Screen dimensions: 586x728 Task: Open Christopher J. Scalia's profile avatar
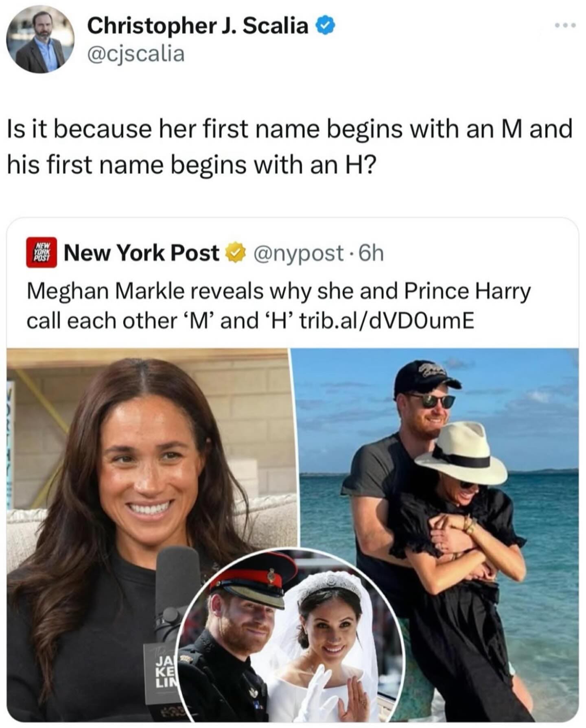pos(40,39)
